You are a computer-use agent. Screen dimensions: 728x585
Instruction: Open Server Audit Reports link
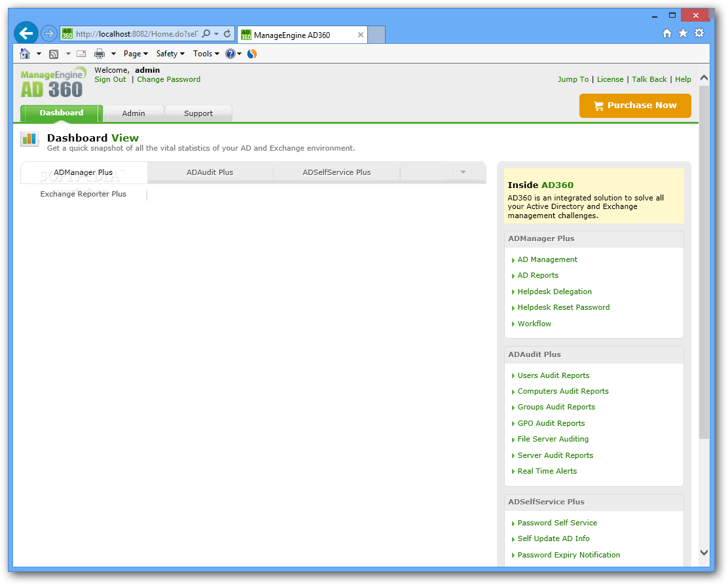coord(555,455)
